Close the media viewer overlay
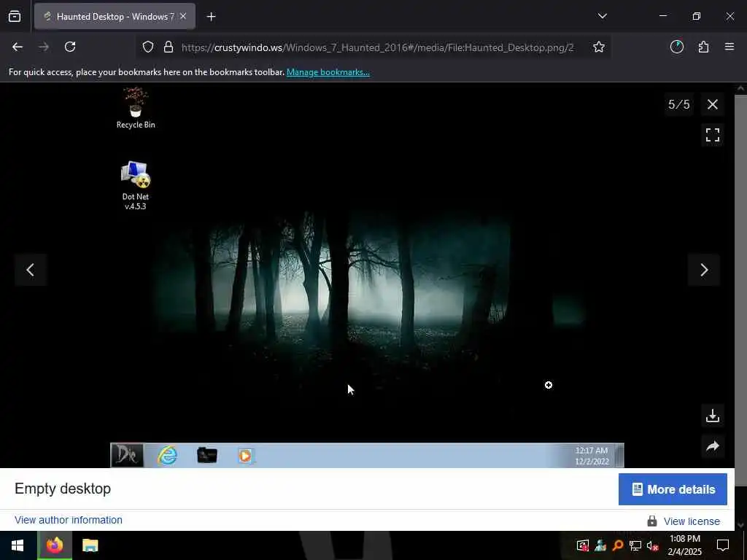 tap(713, 104)
